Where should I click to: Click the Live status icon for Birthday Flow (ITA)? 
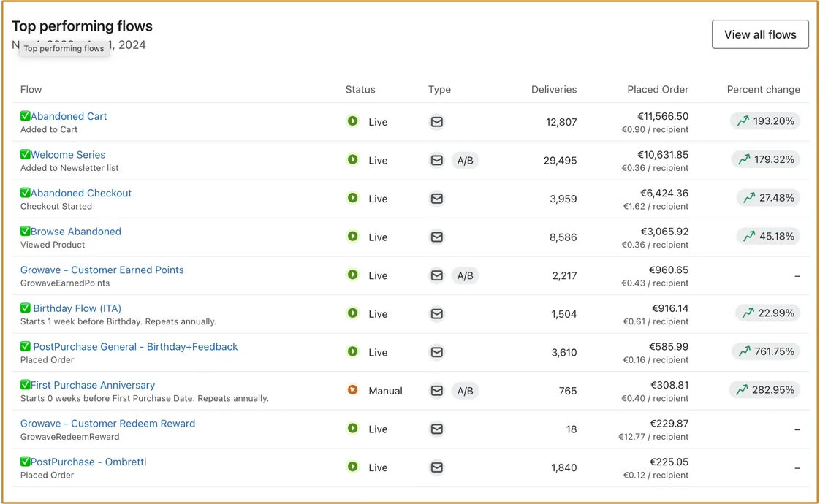click(353, 313)
